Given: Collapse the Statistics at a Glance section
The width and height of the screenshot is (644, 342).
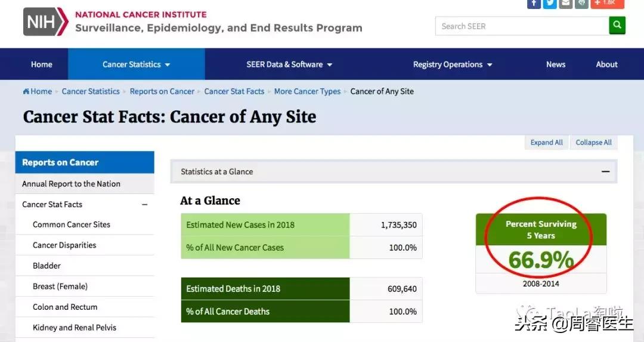Looking at the screenshot, I should click(605, 172).
